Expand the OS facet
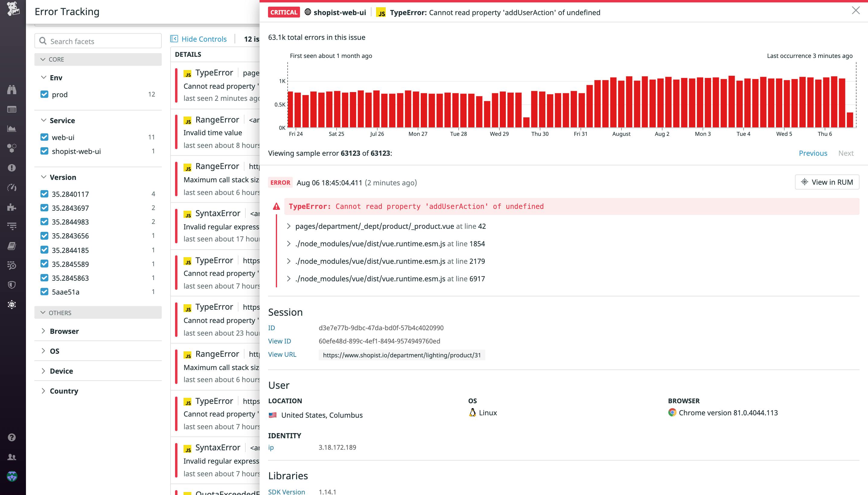This screenshot has height=495, width=868. tap(43, 351)
